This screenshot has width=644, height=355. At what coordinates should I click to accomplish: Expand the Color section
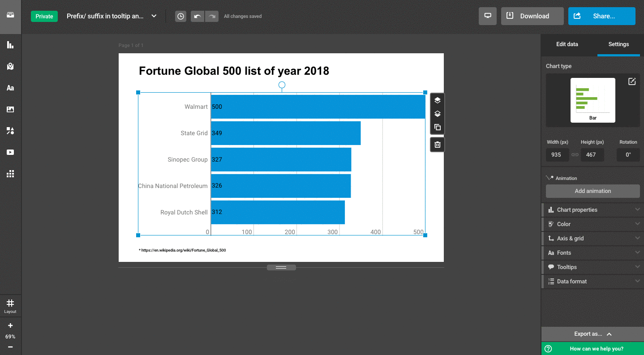tap(592, 224)
